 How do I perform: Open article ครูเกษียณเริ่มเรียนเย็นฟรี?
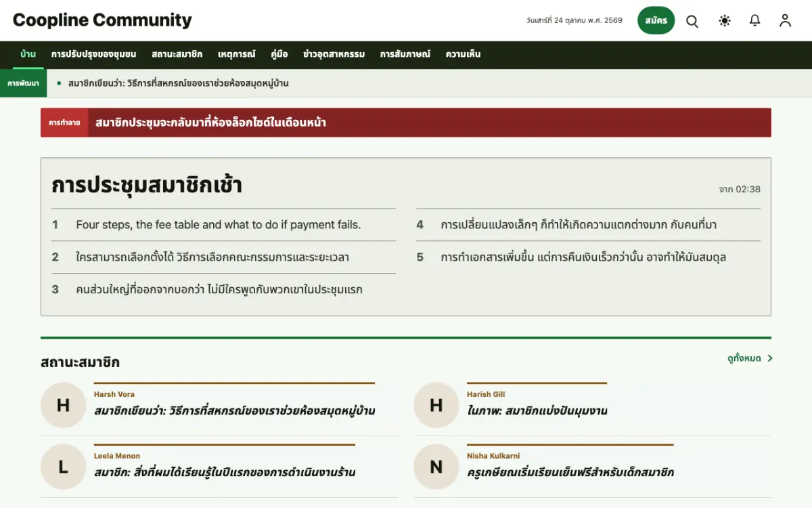(x=570, y=473)
